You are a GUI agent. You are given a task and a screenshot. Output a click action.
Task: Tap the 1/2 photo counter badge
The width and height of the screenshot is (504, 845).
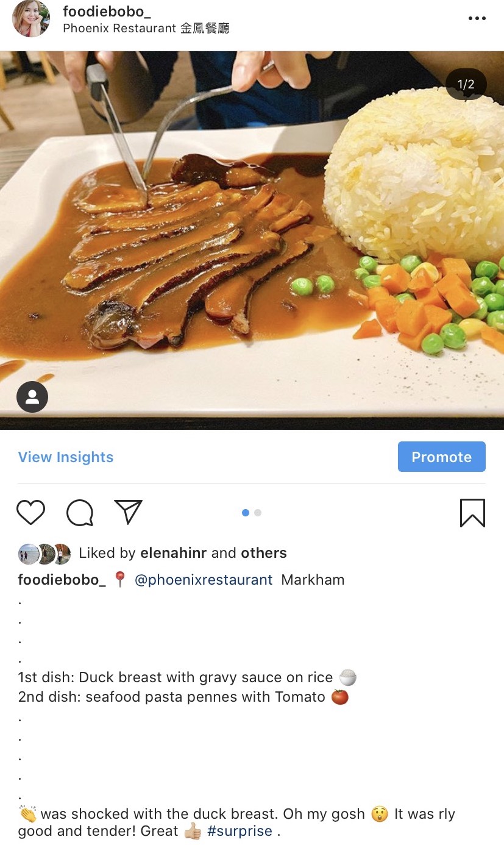[466, 85]
